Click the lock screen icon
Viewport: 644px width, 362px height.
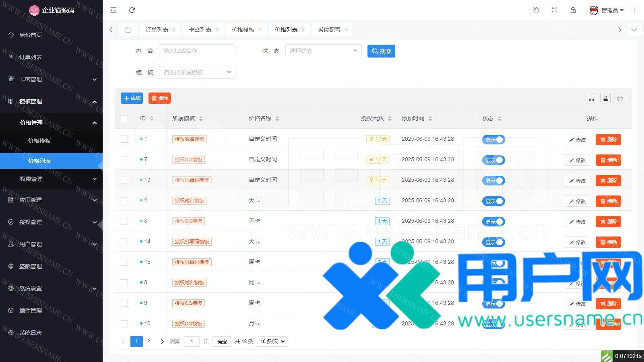coord(573,10)
